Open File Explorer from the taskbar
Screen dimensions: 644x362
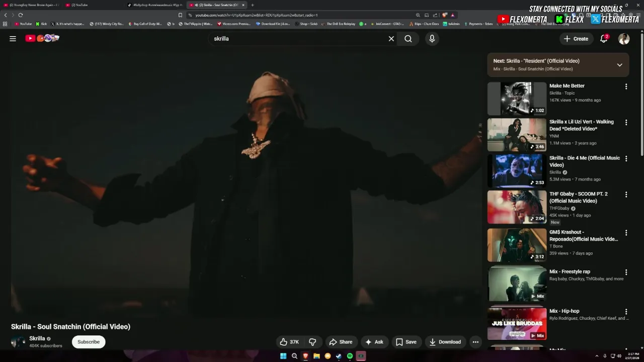click(316, 356)
